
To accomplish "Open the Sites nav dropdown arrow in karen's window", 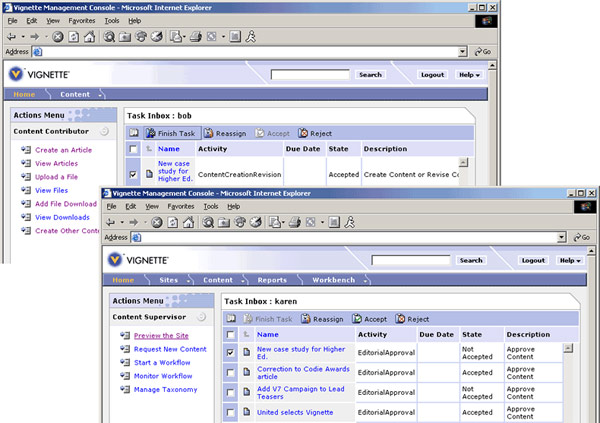I will 189,281.
